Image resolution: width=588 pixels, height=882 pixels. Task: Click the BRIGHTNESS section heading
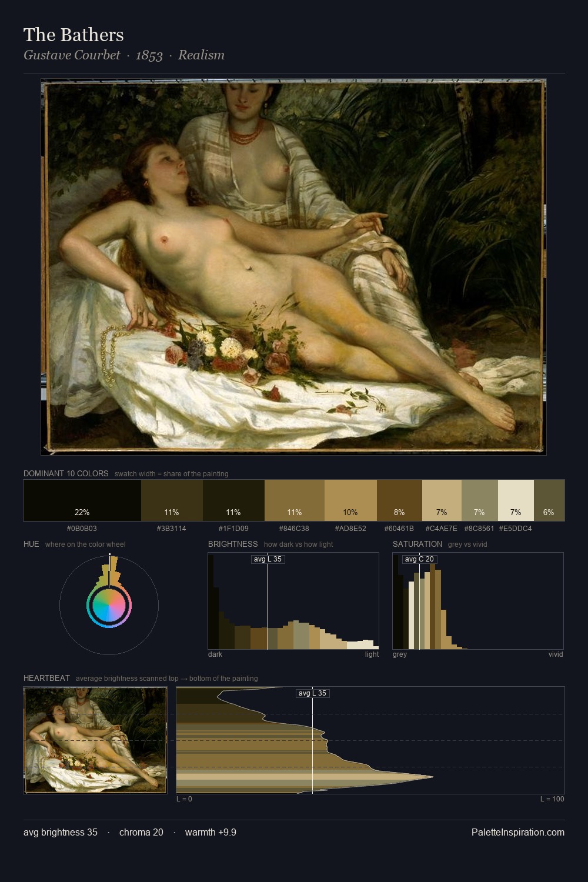pos(233,544)
